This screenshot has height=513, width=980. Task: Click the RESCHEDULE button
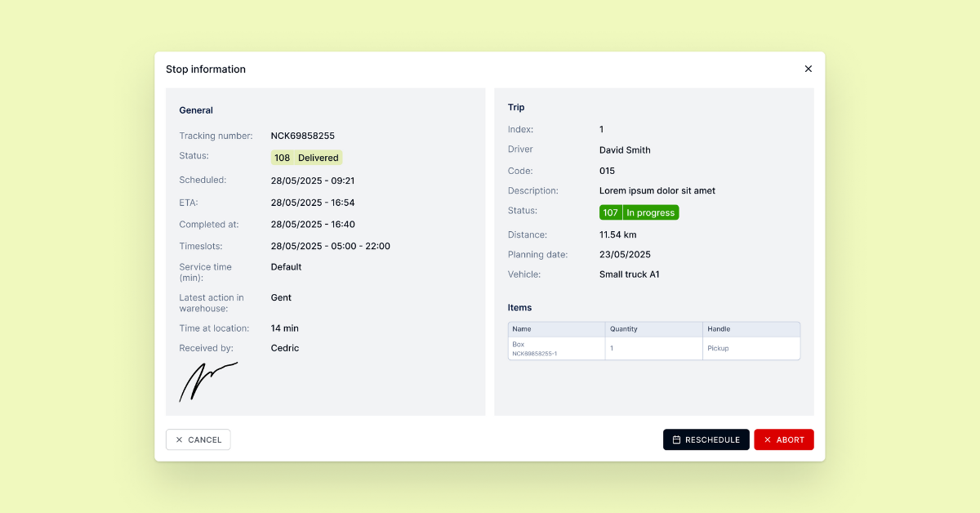coord(706,439)
